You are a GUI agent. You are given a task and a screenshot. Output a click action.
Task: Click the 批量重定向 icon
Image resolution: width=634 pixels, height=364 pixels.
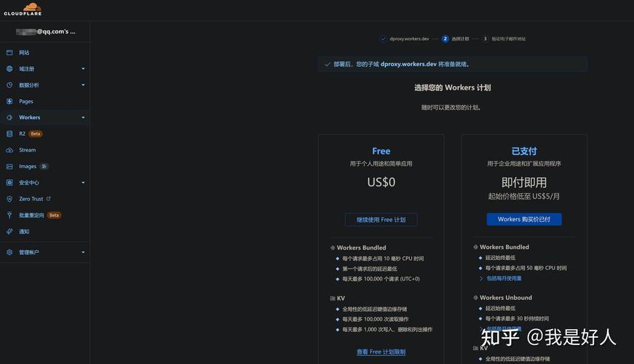click(x=9, y=215)
